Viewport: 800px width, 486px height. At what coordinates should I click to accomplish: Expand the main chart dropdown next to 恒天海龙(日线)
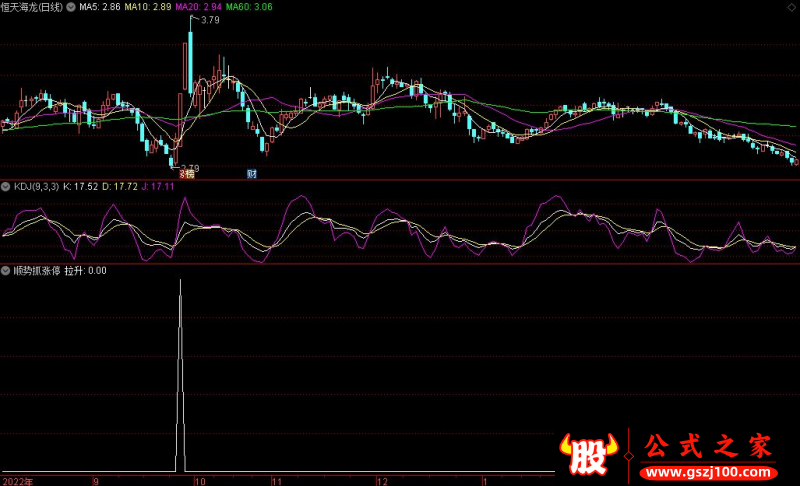69,7
